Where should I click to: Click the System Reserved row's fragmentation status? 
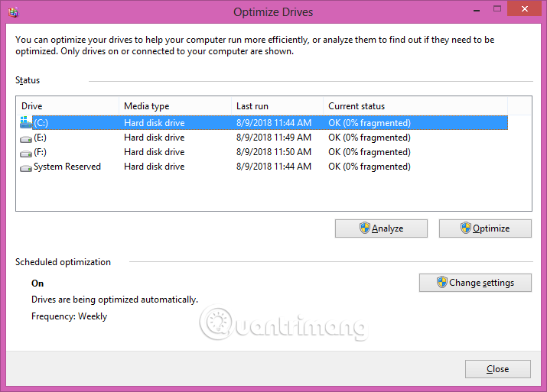point(369,167)
